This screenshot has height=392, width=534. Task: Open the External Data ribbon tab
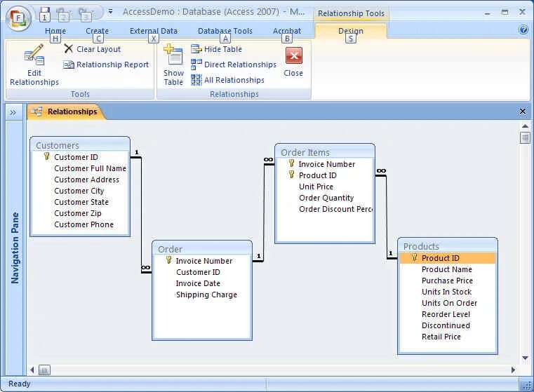coord(154,31)
